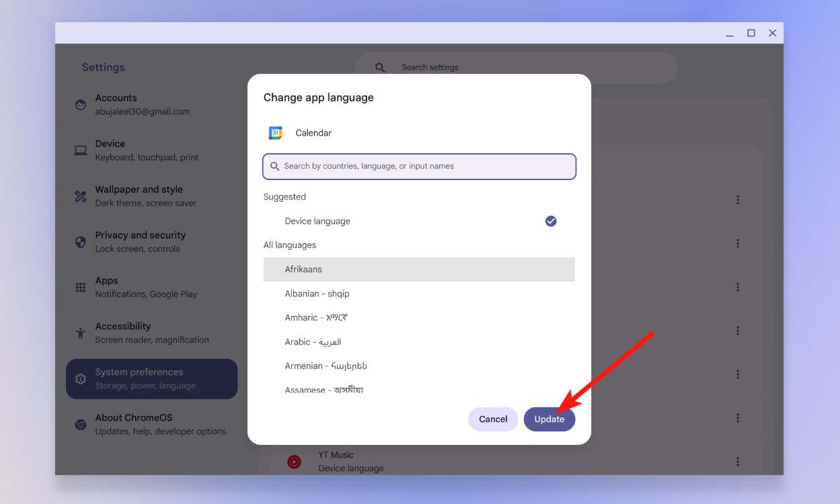Click the YT Music app icon
The height and width of the screenshot is (504, 840).
point(294,461)
